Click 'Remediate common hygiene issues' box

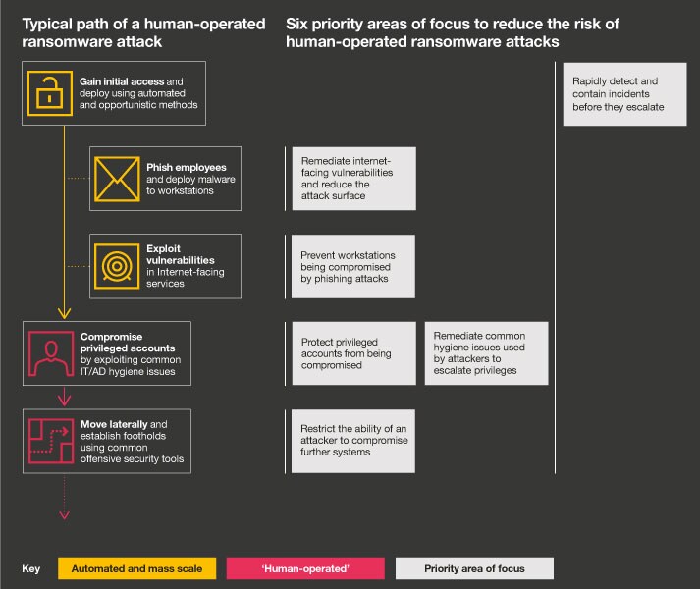(487, 353)
